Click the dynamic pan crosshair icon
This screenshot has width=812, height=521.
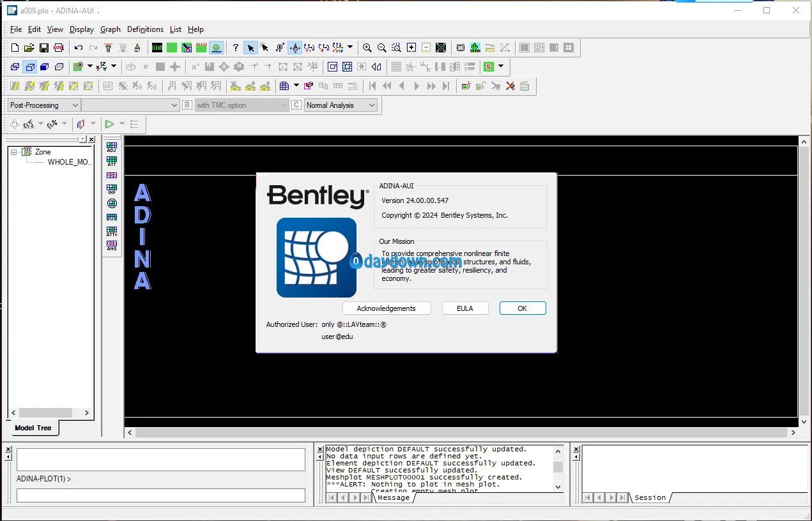click(295, 48)
